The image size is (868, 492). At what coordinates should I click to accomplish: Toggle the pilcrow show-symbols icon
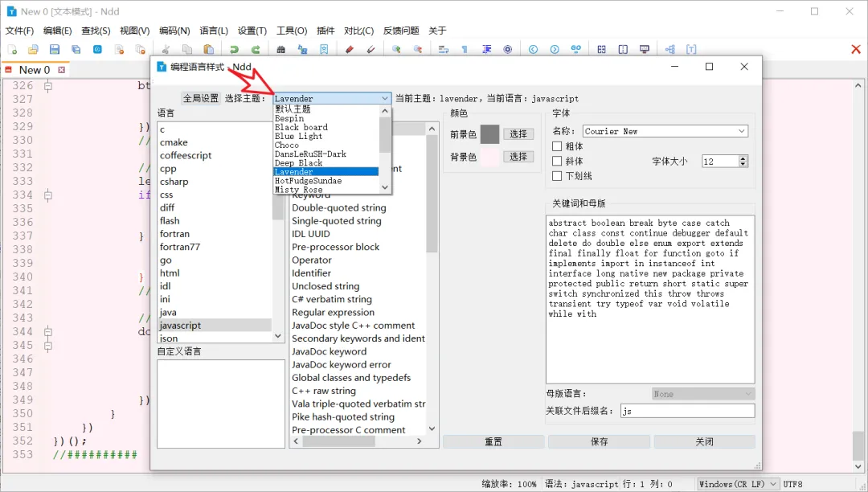click(x=465, y=49)
